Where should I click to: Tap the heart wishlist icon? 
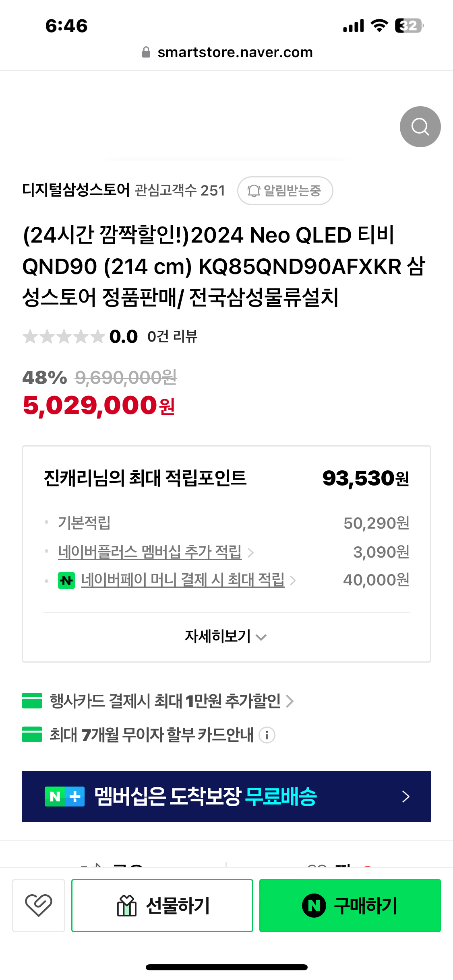click(x=39, y=905)
